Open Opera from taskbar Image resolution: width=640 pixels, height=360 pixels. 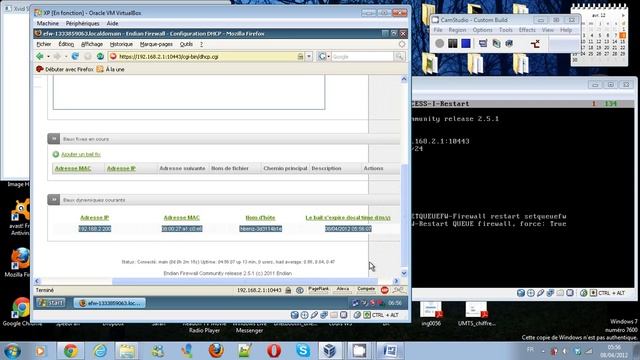point(274,351)
